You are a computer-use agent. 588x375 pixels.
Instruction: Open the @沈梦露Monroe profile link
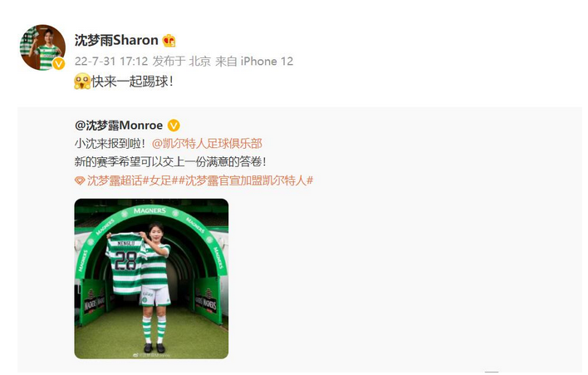coord(119,126)
